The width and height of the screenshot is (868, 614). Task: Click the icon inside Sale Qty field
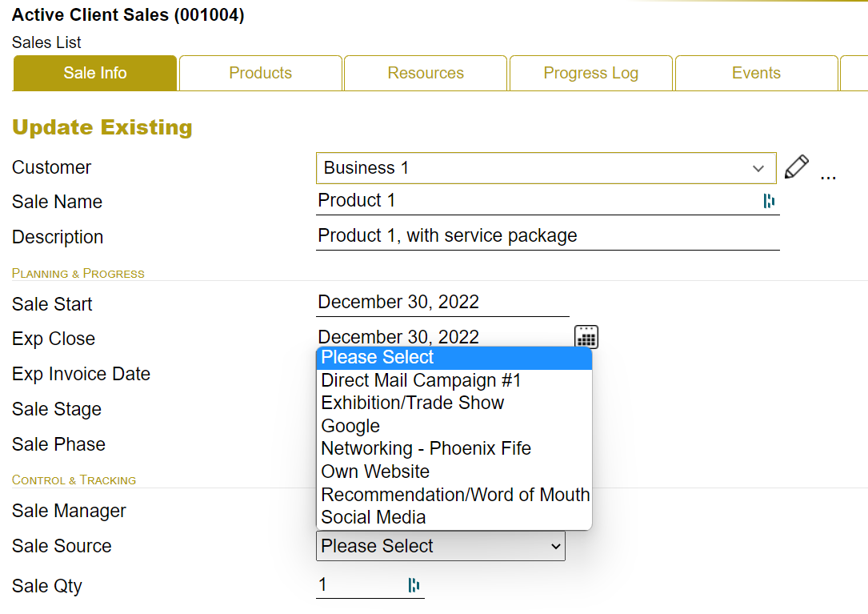pos(414,585)
